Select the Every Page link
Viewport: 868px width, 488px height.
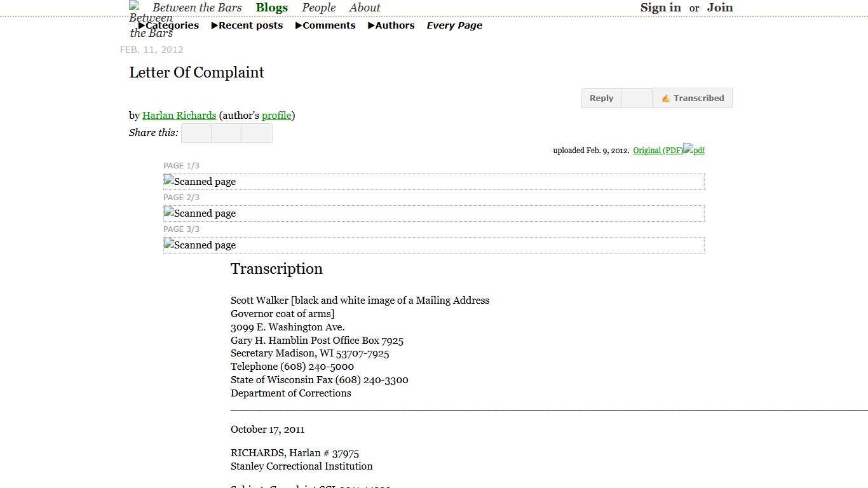[454, 25]
